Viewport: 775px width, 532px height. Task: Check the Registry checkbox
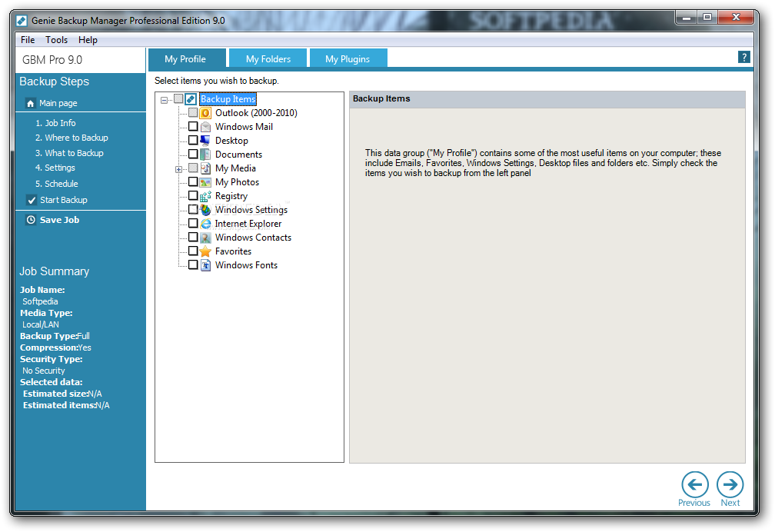click(x=193, y=196)
